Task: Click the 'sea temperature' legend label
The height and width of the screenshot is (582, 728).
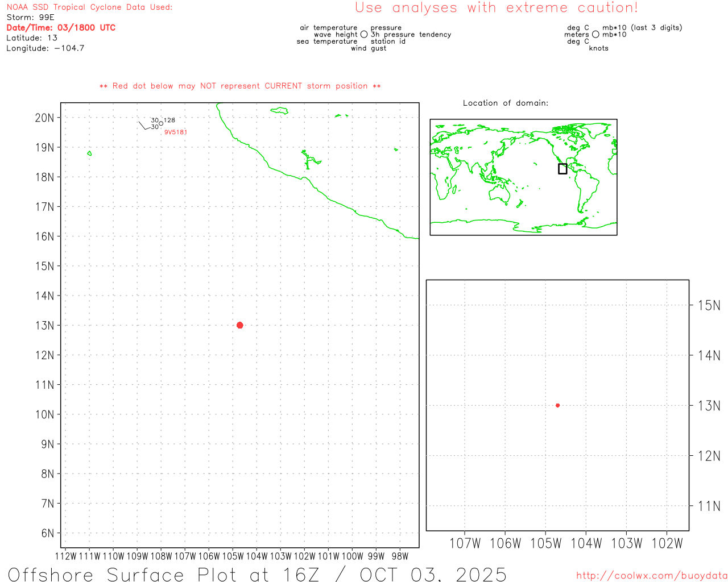Action: [x=327, y=41]
